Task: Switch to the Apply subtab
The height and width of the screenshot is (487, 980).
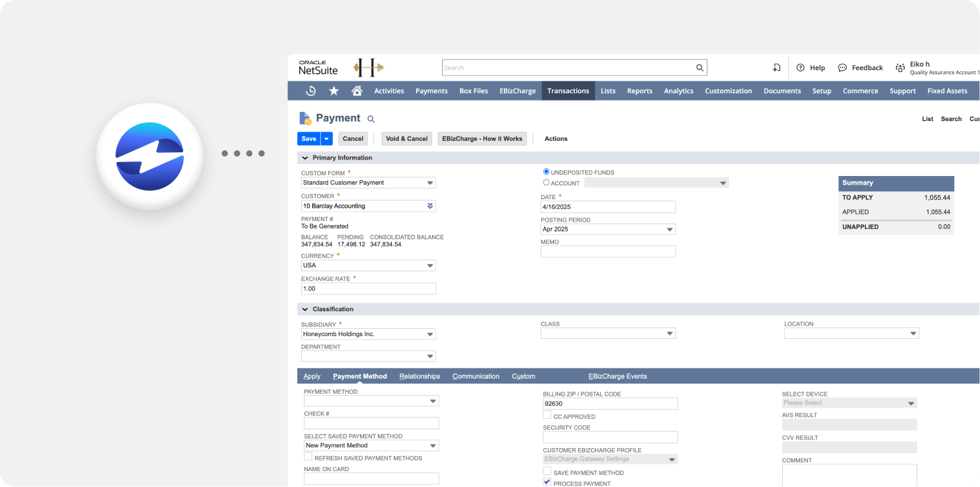Action: tap(312, 376)
